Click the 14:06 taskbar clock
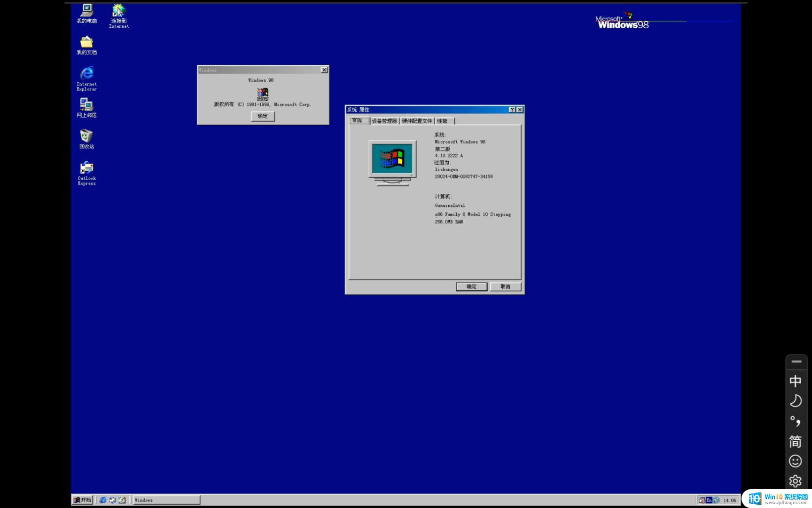The width and height of the screenshot is (812, 508). point(730,500)
